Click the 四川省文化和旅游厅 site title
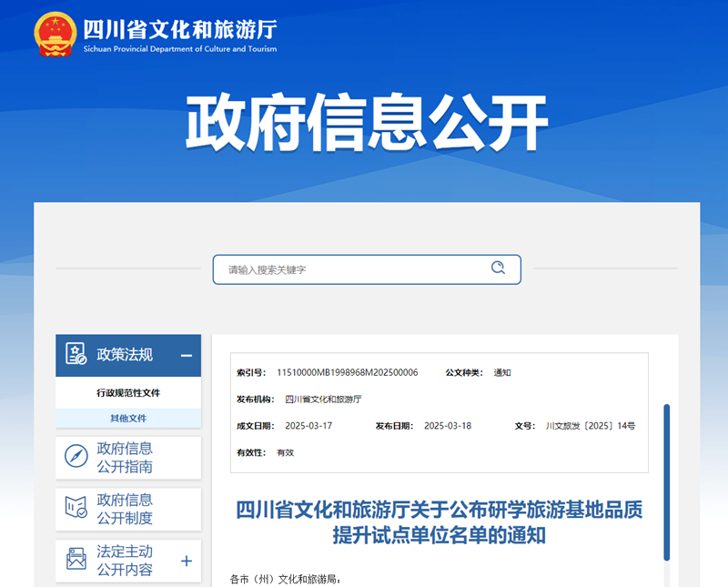This screenshot has height=587, width=728. click(x=179, y=29)
